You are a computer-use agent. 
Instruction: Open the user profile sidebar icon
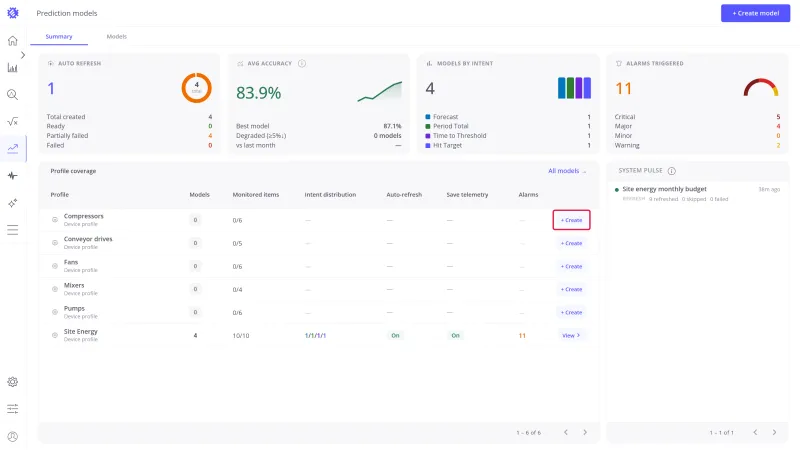click(x=13, y=436)
